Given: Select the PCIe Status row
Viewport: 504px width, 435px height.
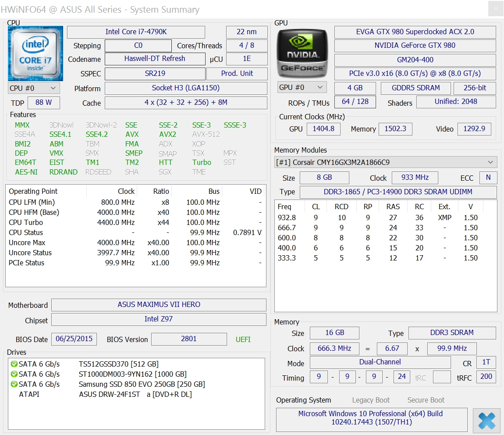Looking at the screenshot, I should click(x=136, y=263).
